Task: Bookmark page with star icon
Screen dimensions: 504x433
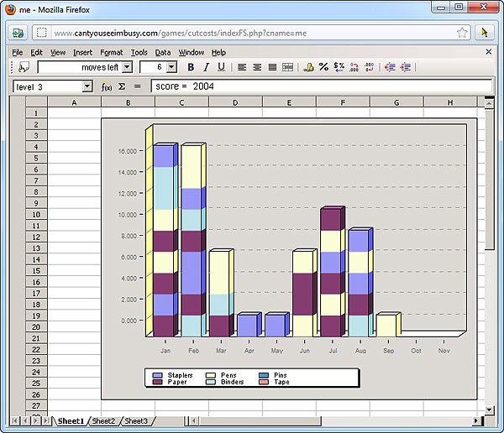Action: (x=462, y=33)
